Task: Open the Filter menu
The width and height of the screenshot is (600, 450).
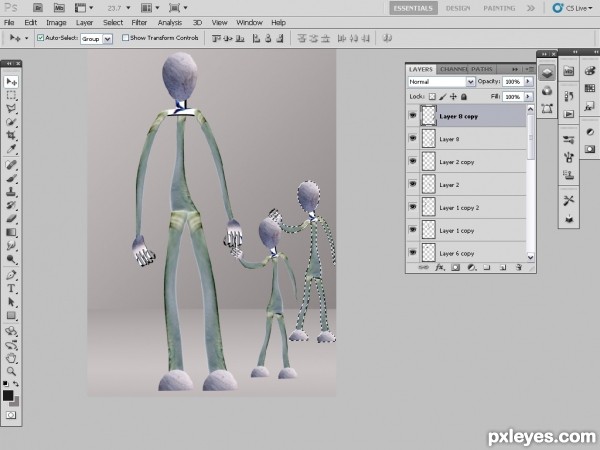Action: pyautogui.click(x=139, y=23)
